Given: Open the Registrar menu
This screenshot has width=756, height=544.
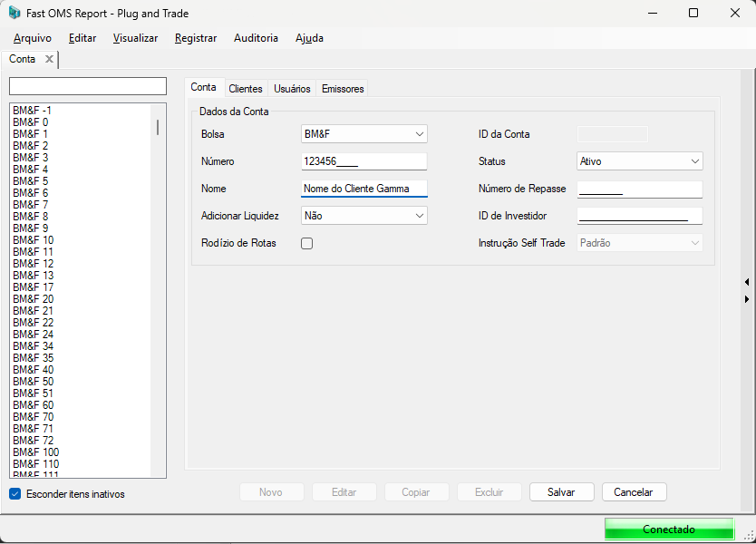Looking at the screenshot, I should point(196,38).
